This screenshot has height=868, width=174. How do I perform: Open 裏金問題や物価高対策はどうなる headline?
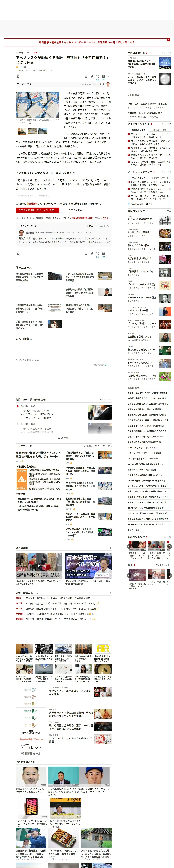[x=38, y=455]
